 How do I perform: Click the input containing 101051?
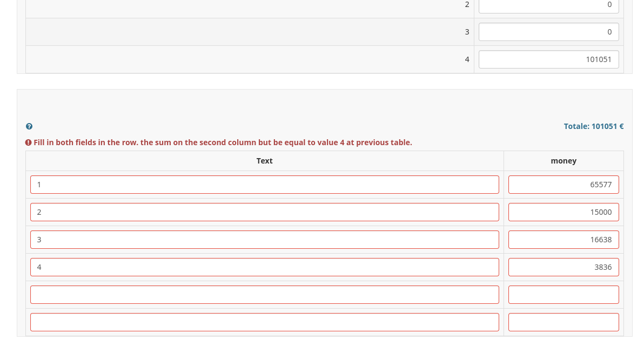pos(548,59)
